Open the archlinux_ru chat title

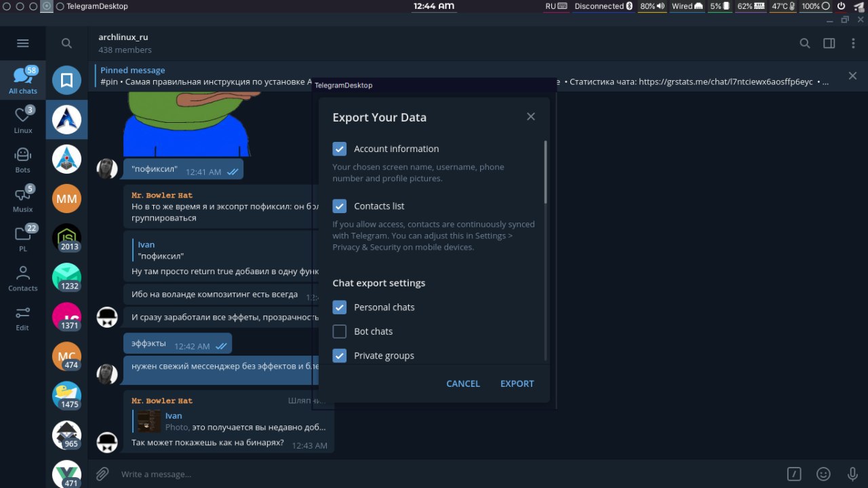coord(123,37)
